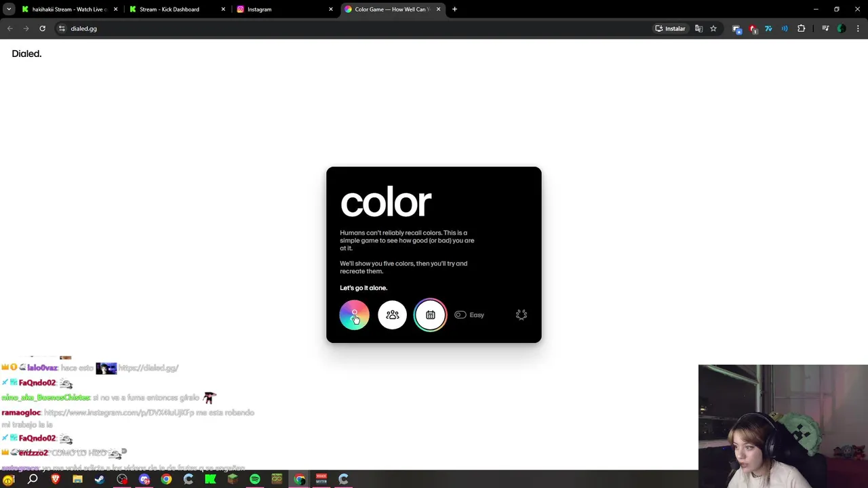This screenshot has width=868, height=488.
Task: Click username ramaogloc in chat
Action: [x=21, y=412]
